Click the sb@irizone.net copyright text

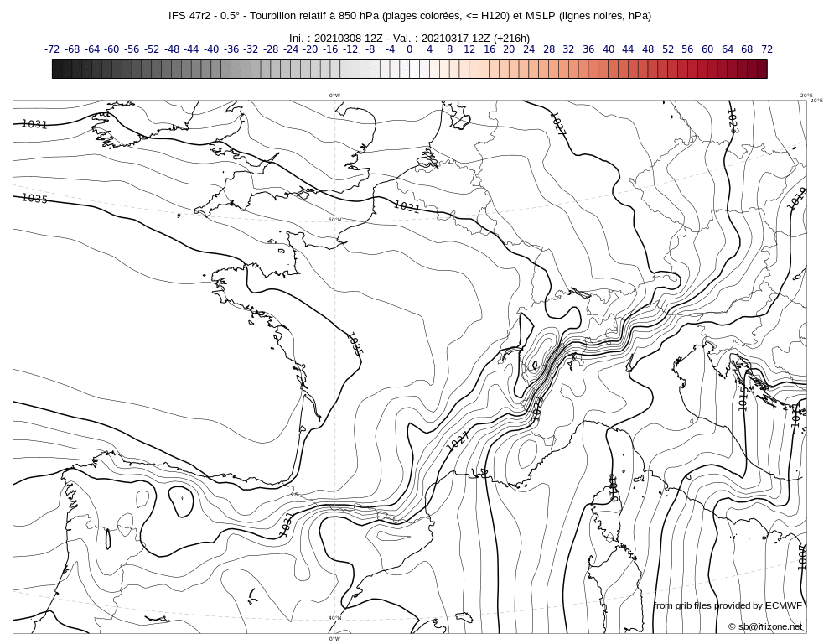click(765, 626)
